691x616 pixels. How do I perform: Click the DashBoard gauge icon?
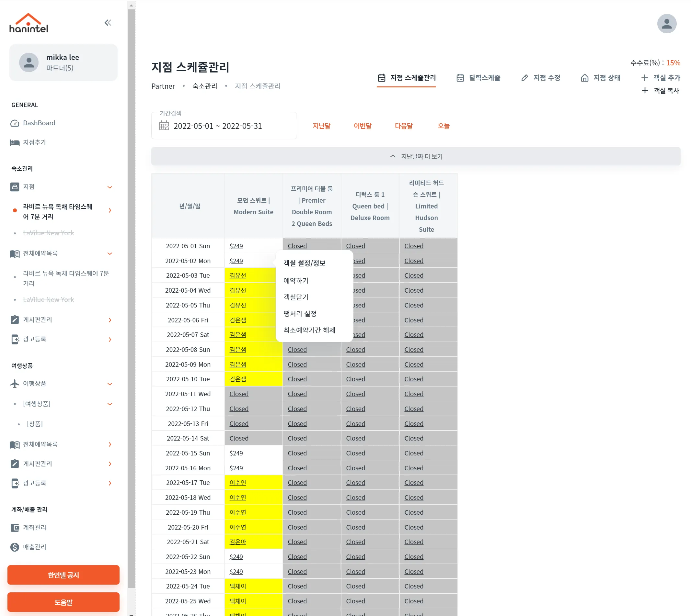point(15,123)
